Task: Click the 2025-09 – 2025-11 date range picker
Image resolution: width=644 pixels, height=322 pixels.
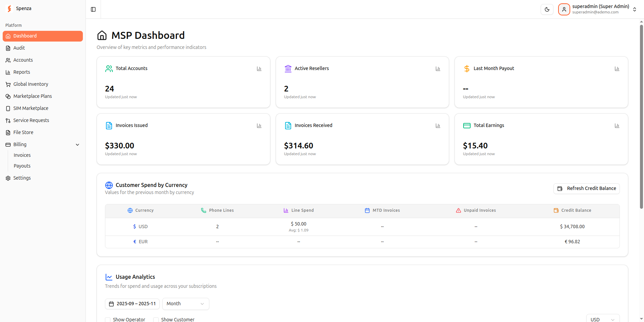Action: (x=132, y=304)
